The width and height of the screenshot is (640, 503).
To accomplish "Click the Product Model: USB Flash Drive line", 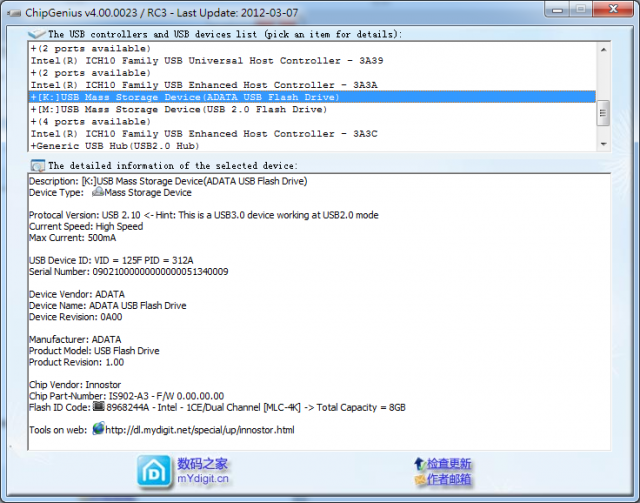I will click(94, 351).
